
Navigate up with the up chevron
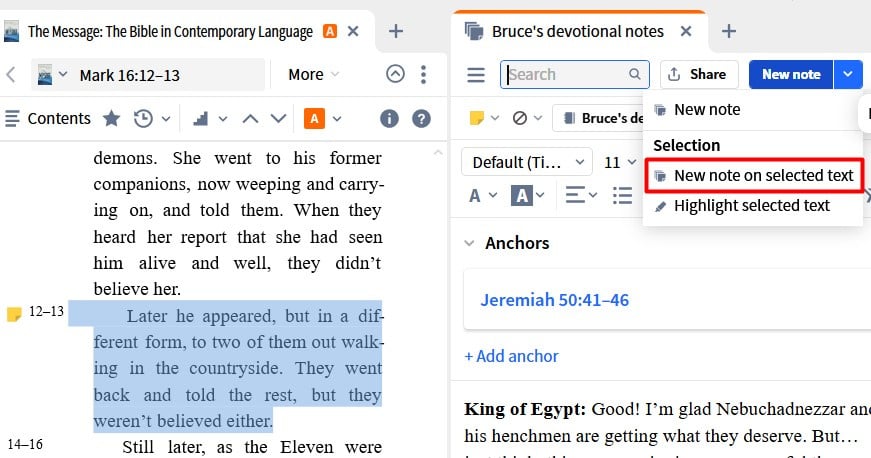pos(251,118)
